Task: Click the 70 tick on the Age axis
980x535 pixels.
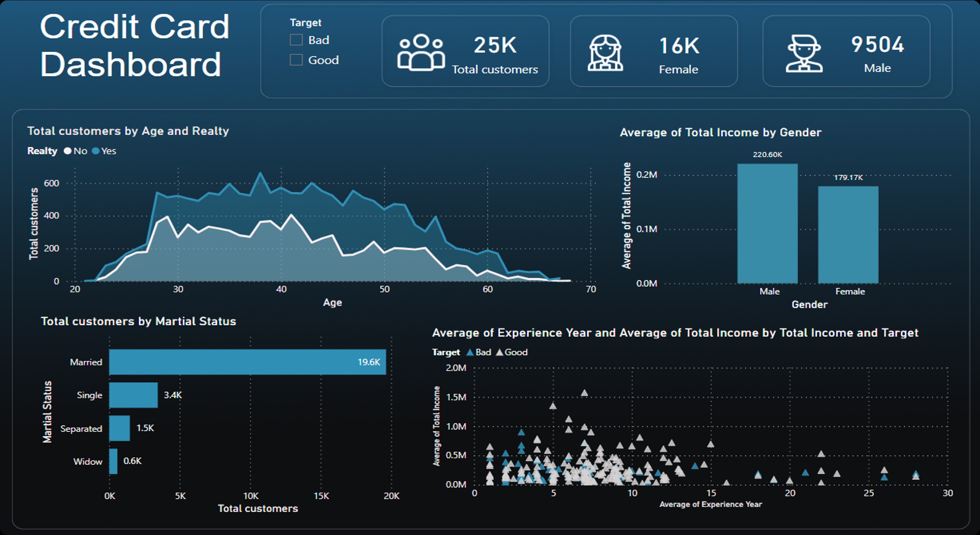Action: (x=591, y=290)
